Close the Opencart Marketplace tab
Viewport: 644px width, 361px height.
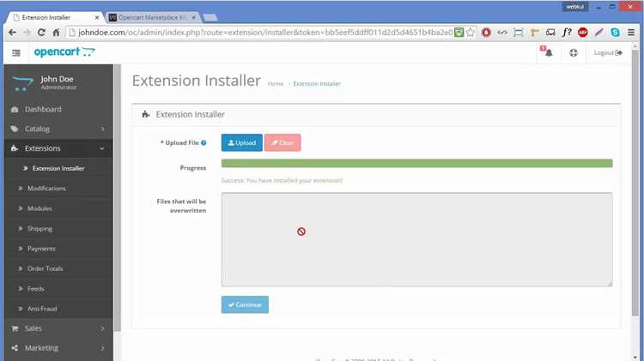point(193,17)
